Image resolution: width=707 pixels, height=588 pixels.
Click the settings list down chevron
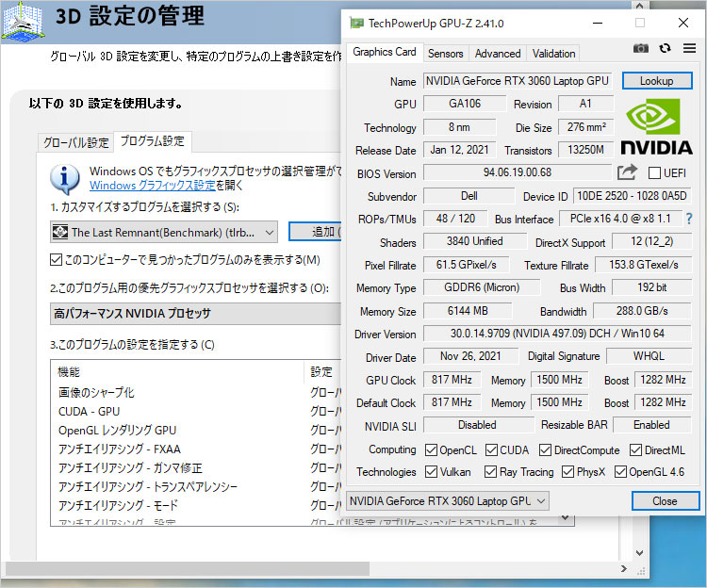tap(566, 517)
